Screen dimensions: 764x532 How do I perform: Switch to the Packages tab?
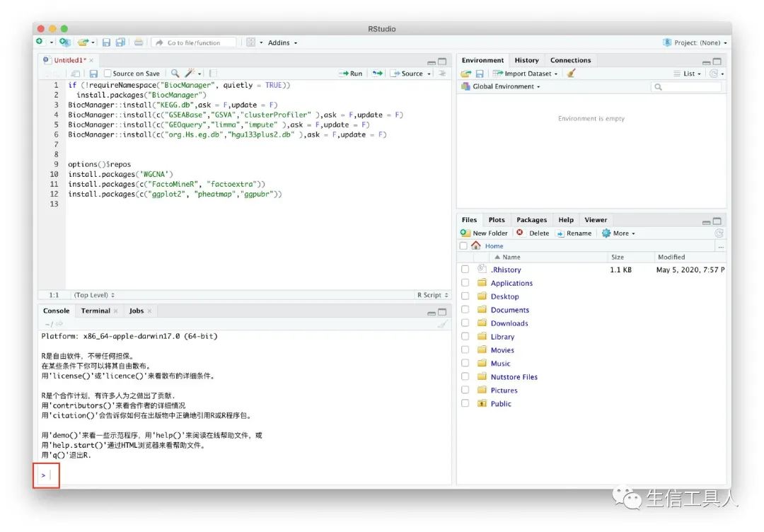coord(531,220)
